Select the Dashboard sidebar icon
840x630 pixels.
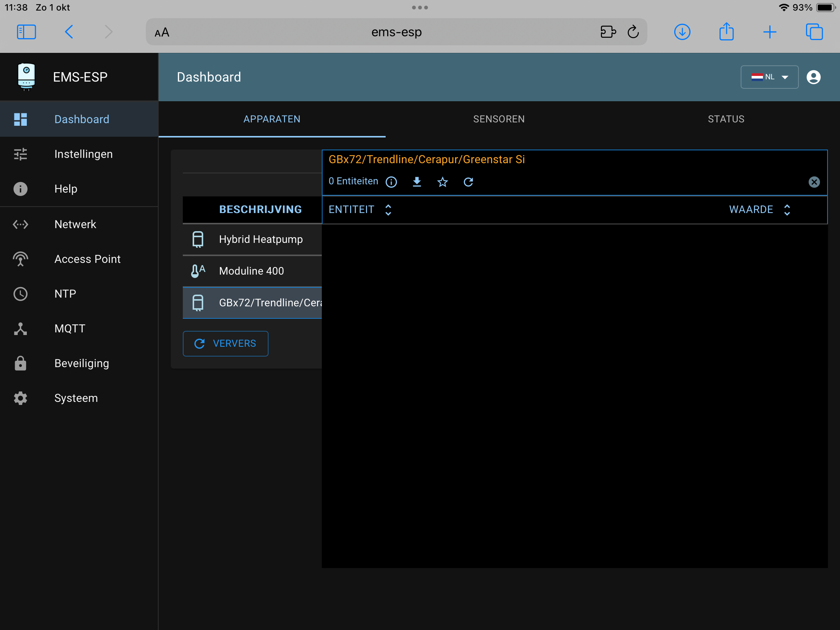tap(20, 119)
